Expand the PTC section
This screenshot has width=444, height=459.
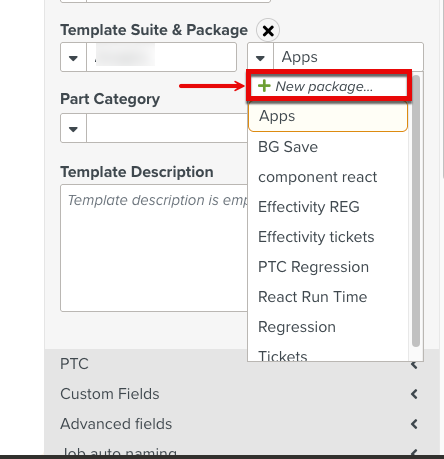(242, 364)
